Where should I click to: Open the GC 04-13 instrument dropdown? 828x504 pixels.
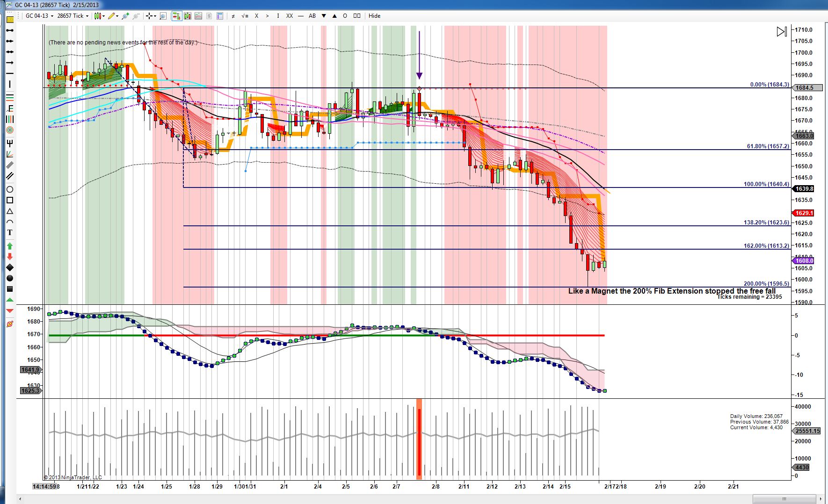[39, 16]
